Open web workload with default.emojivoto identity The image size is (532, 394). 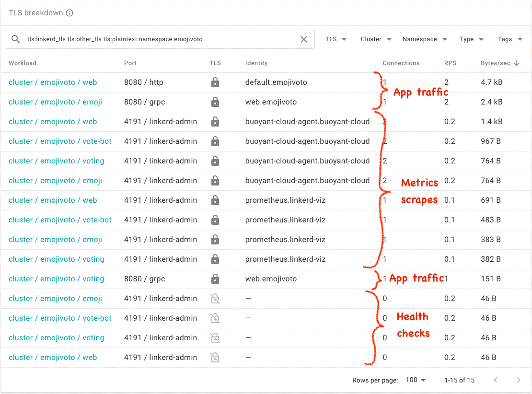(53, 82)
